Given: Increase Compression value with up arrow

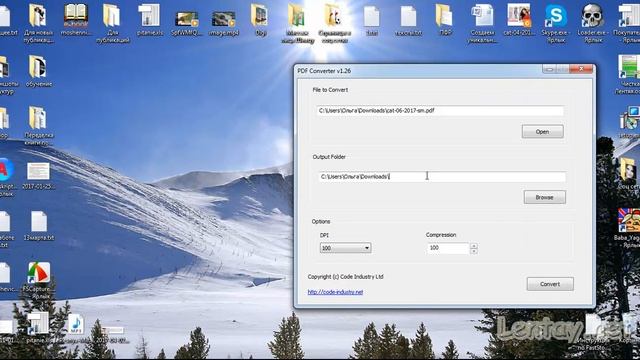Looking at the screenshot, I should [x=473, y=246].
